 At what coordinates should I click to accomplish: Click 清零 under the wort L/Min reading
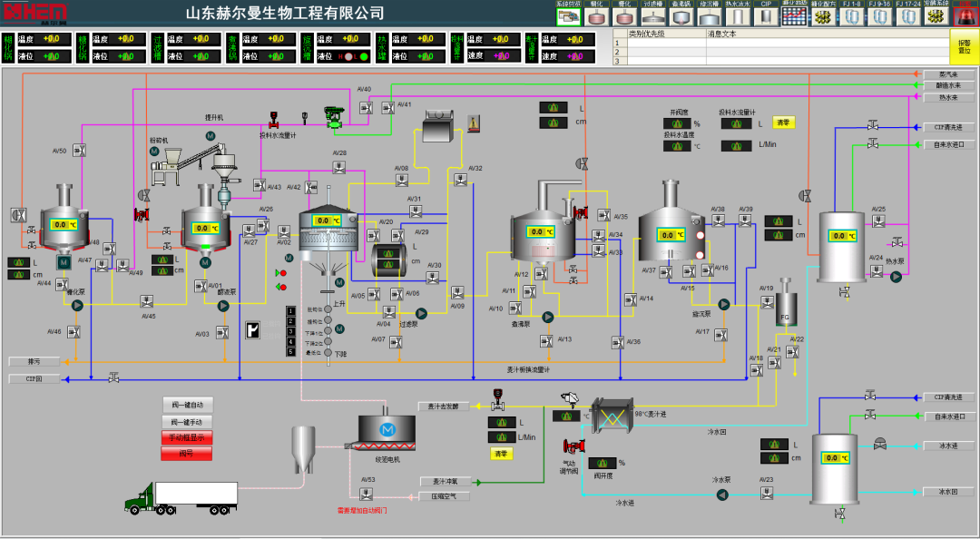pos(501,454)
